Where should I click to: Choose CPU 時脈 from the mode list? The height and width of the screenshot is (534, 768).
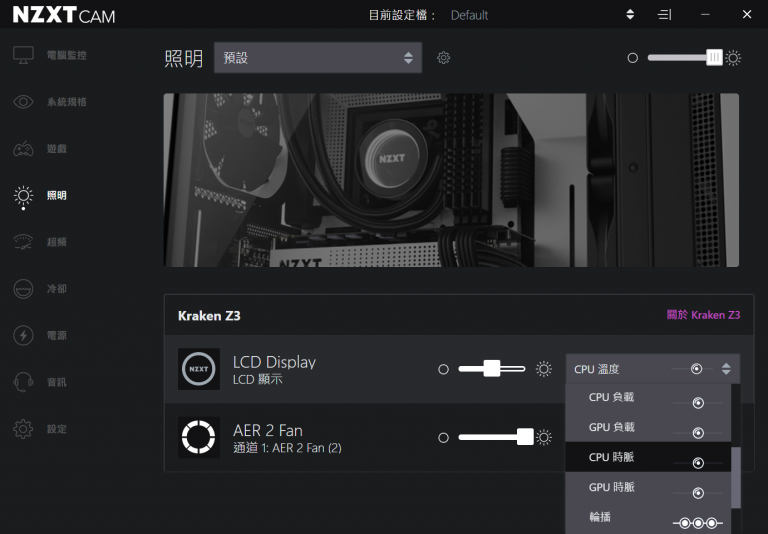pos(648,457)
